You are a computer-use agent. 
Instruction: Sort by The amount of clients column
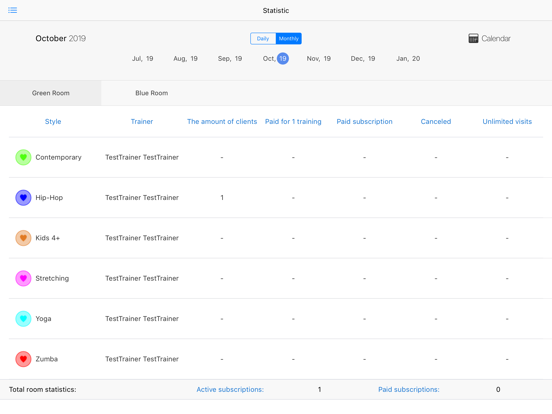click(222, 121)
